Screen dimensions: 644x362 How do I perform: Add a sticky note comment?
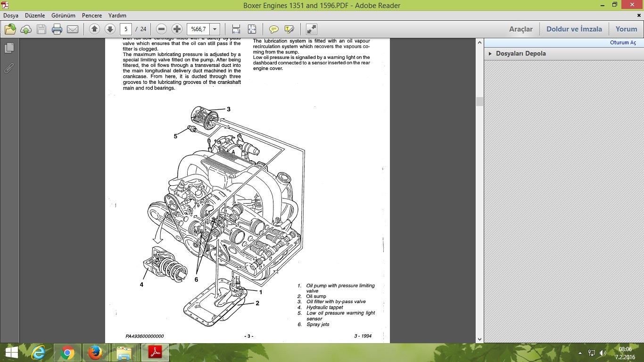[x=273, y=29]
